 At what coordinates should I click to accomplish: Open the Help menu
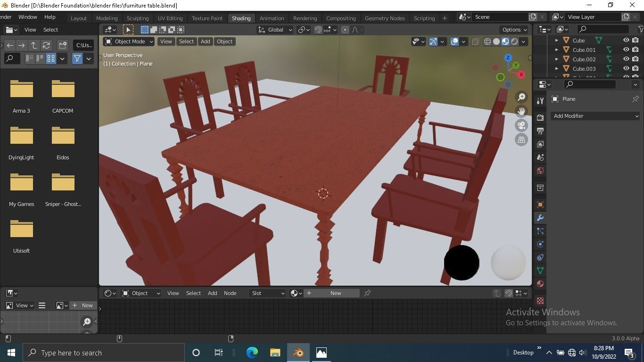point(50,17)
